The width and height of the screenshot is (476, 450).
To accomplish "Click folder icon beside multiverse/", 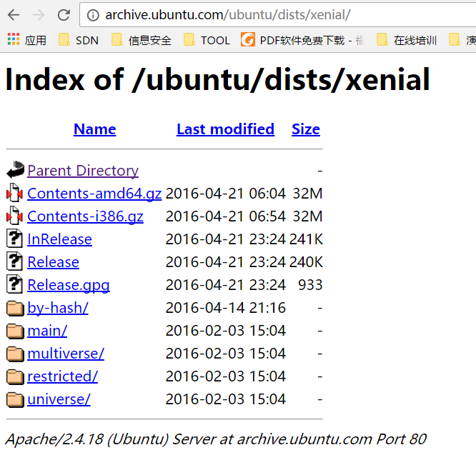I will (15, 354).
